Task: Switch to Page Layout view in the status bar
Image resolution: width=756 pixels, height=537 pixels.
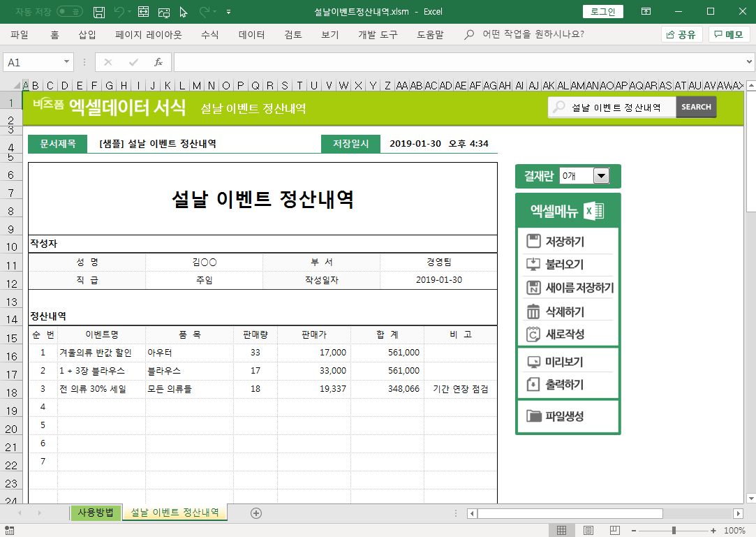Action: 588,531
